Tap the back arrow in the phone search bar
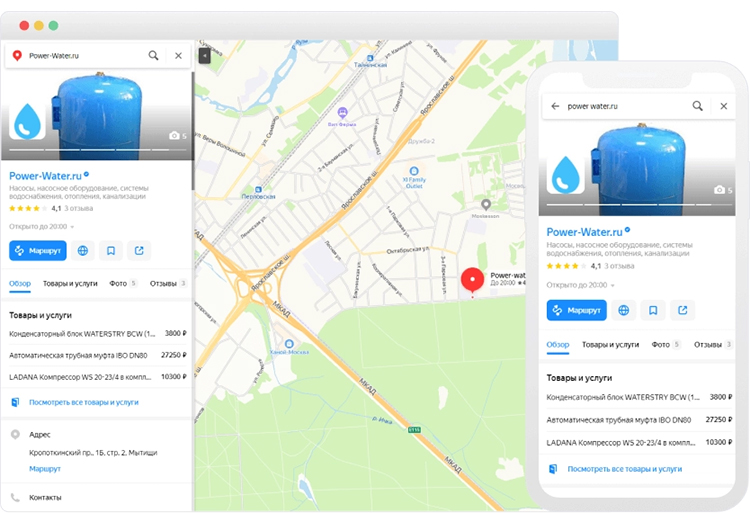750x524 pixels. 554,106
